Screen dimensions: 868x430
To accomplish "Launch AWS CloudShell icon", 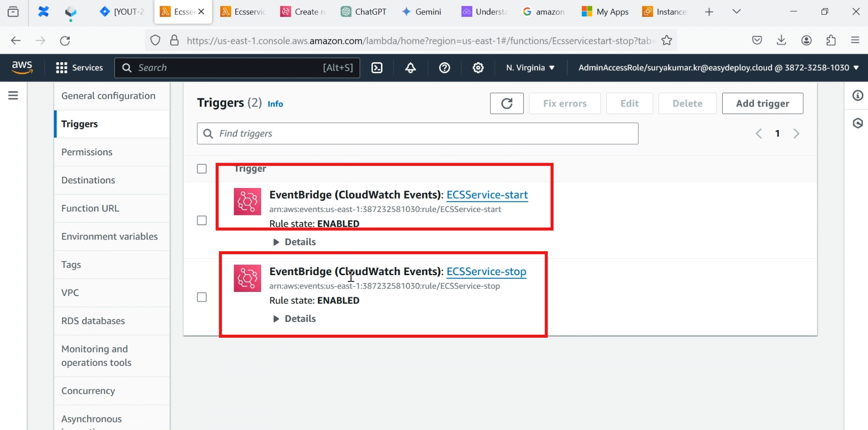I will click(377, 68).
